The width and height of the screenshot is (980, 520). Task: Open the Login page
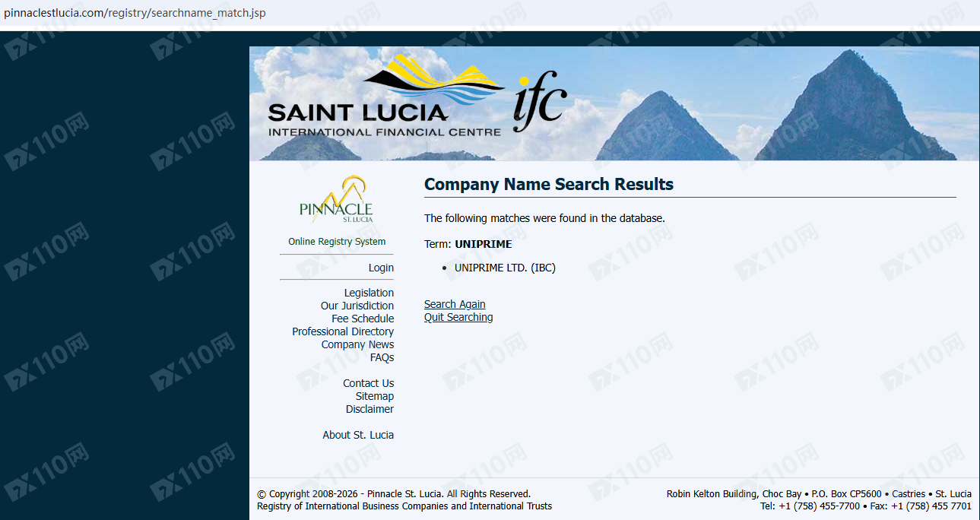click(x=381, y=268)
